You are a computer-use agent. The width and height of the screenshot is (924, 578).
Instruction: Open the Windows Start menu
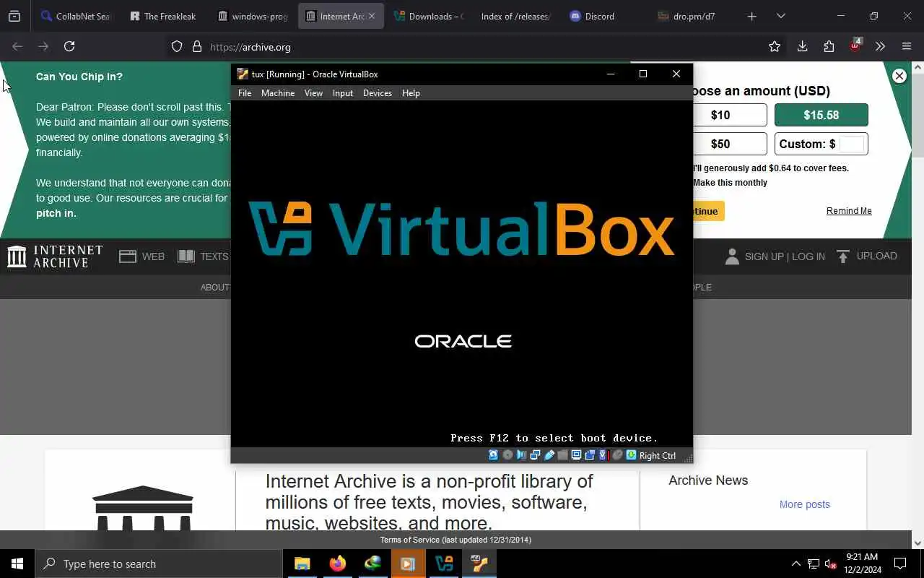17,564
